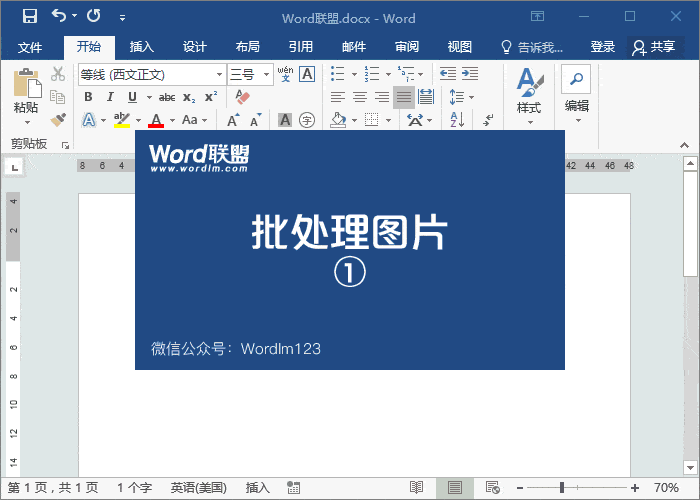700x500 pixels.
Task: Click the decrease indent icon
Action: tap(448, 74)
